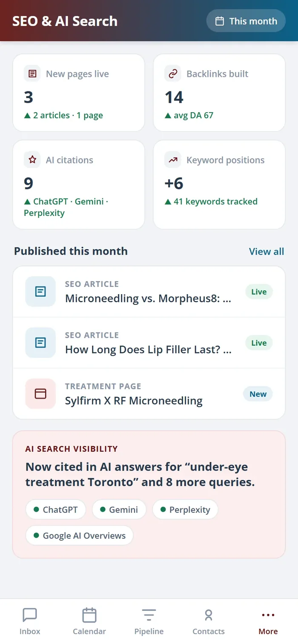Viewport: 298px width, 644px height.
Task: Switch to the Calendar tab
Action: pos(89,621)
